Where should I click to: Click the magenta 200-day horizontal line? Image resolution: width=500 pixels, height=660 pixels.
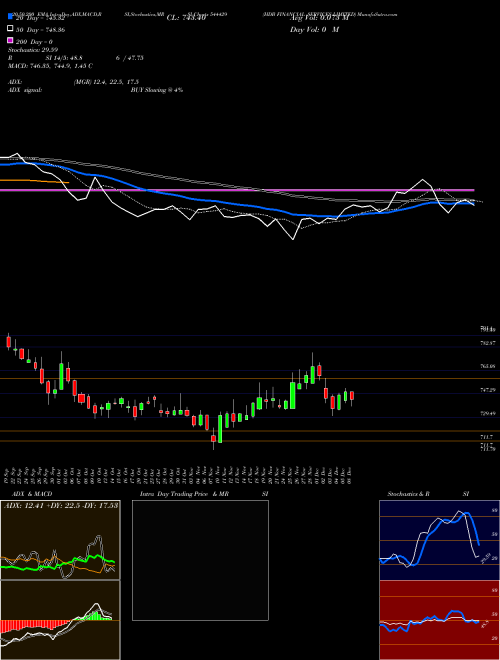(237, 190)
